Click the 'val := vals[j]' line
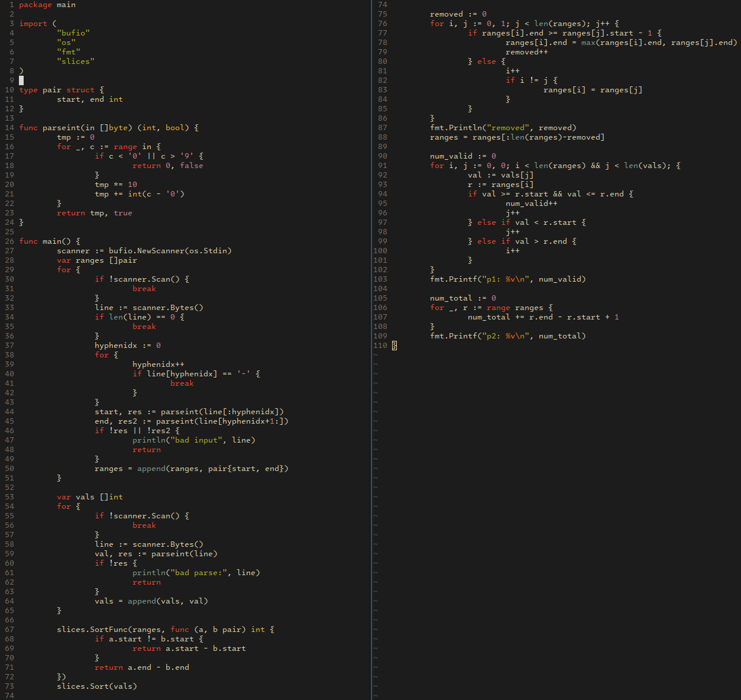Viewport: 741px width, 700px height. click(501, 175)
